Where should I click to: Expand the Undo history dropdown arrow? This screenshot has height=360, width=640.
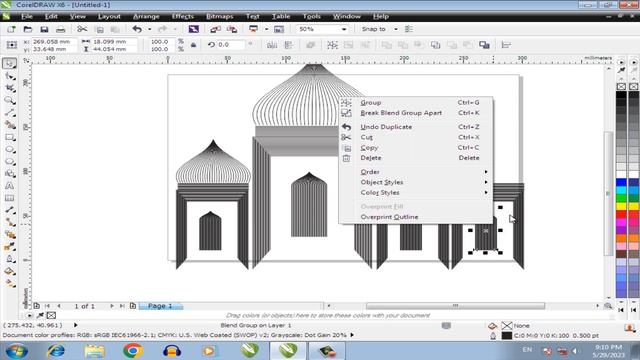click(149, 29)
